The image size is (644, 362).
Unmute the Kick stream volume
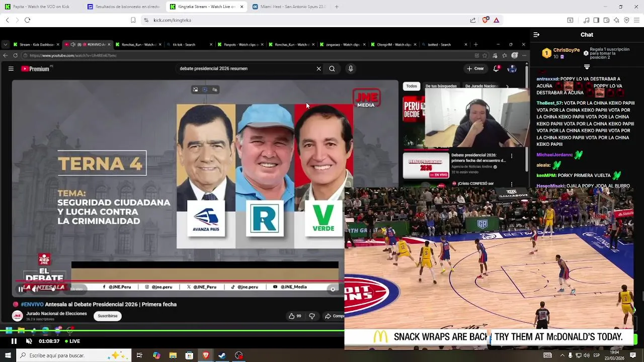29,341
